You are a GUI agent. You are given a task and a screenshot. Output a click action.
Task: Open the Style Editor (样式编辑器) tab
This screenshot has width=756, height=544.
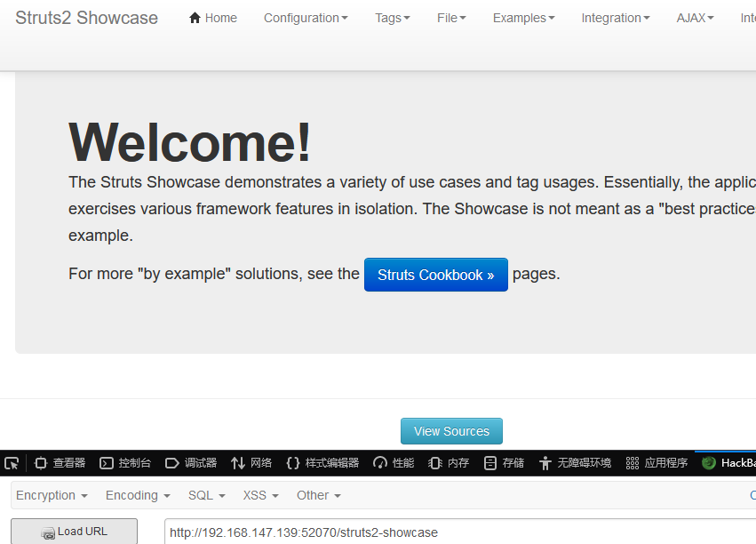coord(322,463)
